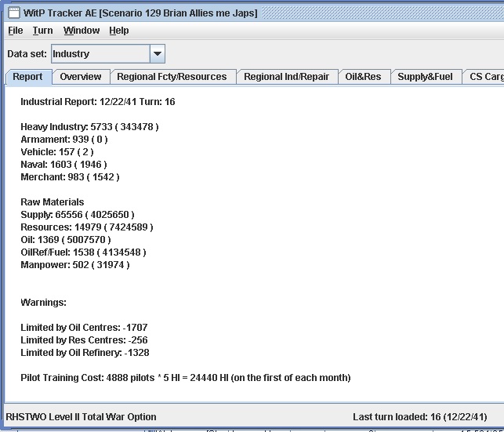Select Limited by Oil Refinery: -1328
This screenshot has width=504, height=432.
click(85, 353)
